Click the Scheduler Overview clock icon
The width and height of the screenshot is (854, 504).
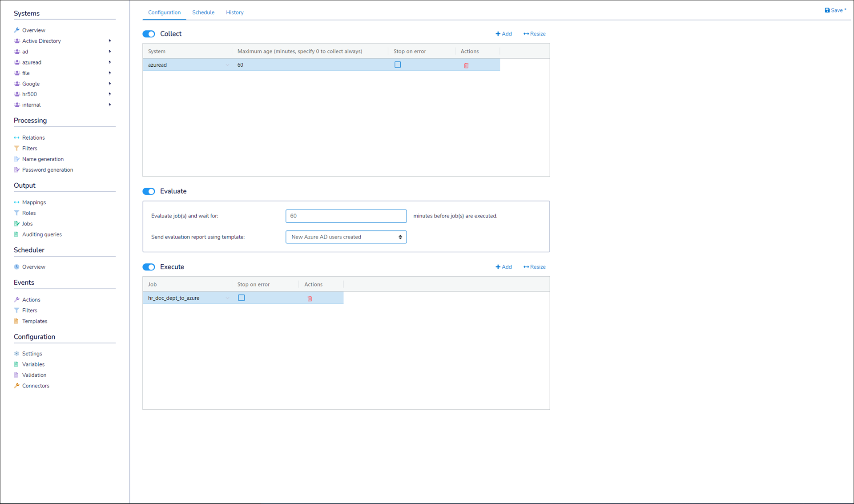pos(16,267)
